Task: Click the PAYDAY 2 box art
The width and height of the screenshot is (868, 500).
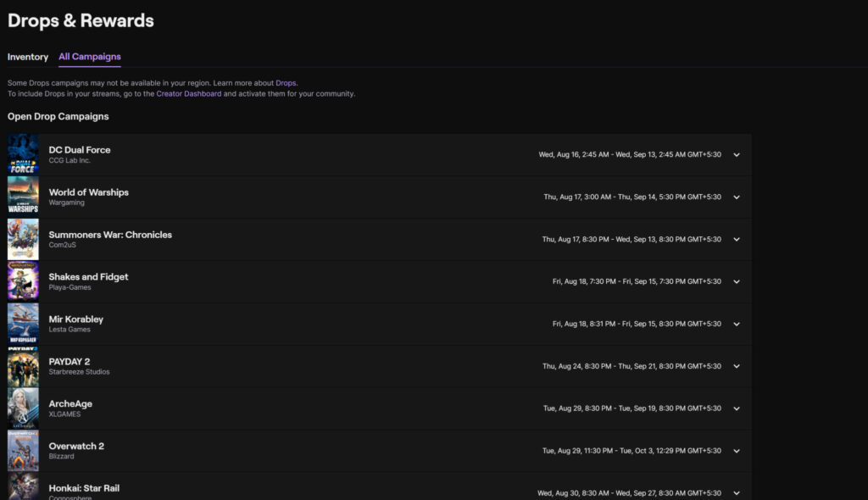Action: [23, 366]
